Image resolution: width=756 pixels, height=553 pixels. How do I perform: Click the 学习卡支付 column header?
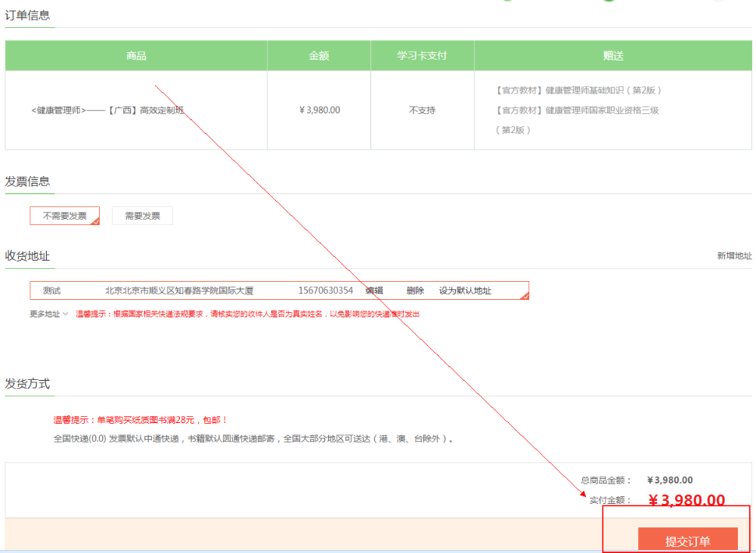click(422, 56)
